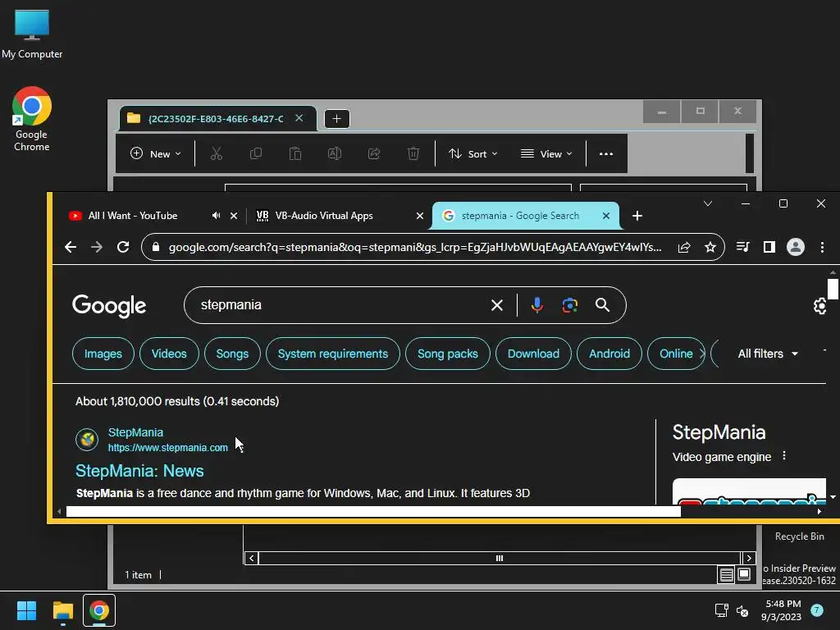
Task: Go back using Chrome's back arrow
Action: coord(71,247)
